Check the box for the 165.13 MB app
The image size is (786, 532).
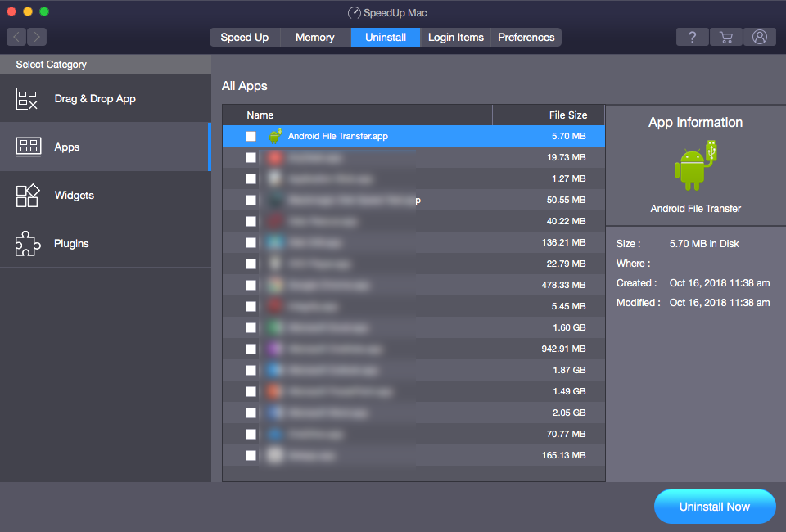point(251,455)
